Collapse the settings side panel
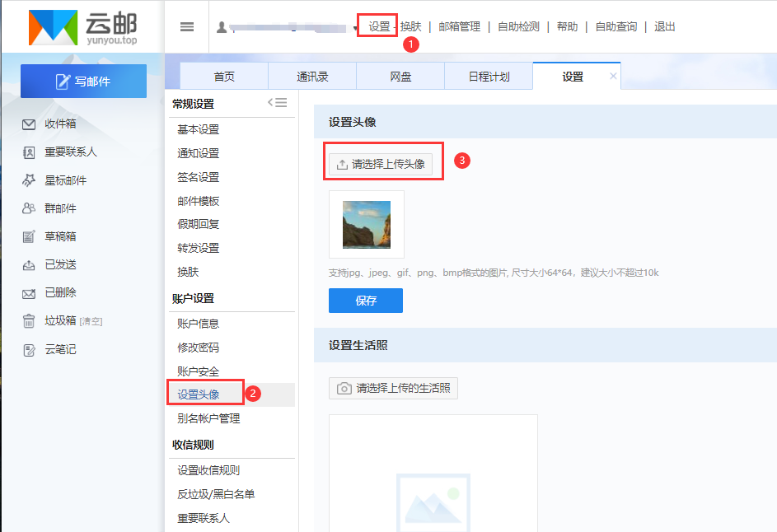This screenshot has height=532, width=777. point(278,103)
